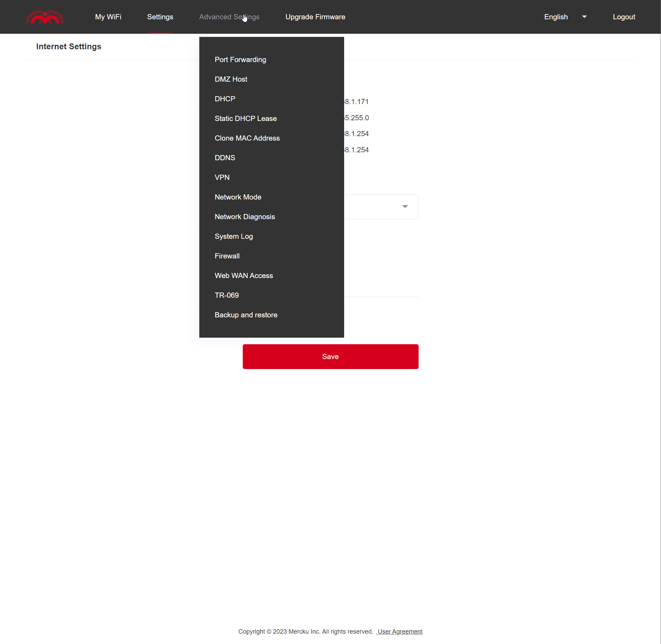661x644 pixels.
Task: Open the DDNS menu entry
Action: [225, 158]
